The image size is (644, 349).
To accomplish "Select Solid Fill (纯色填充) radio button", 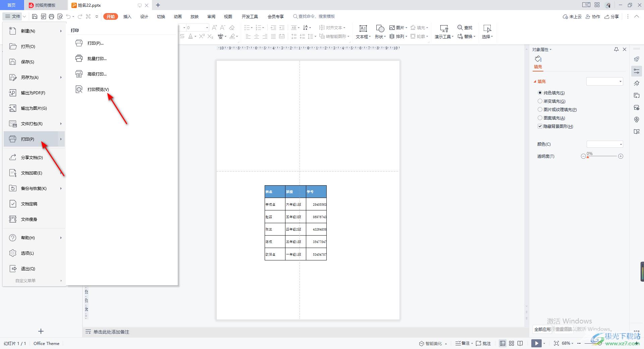I will point(540,93).
